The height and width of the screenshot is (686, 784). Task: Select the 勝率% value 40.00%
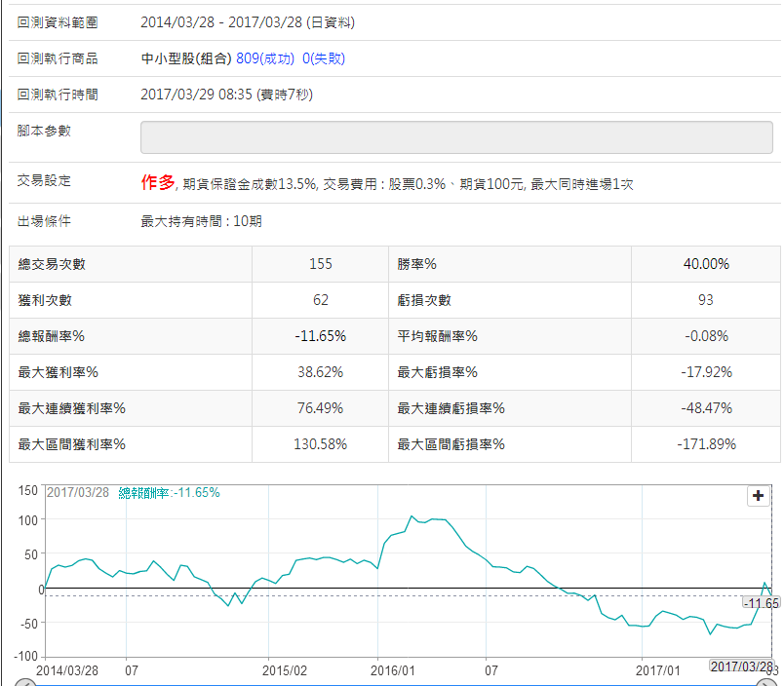706,264
